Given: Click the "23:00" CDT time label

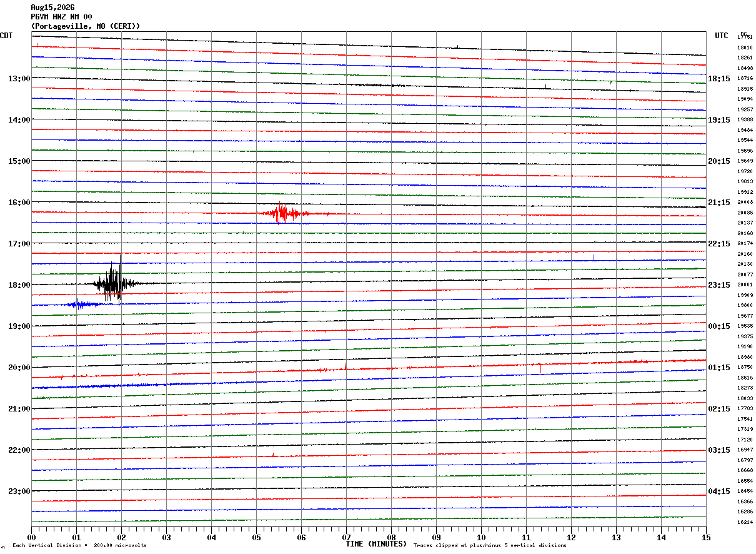Looking at the screenshot, I should click(19, 491).
